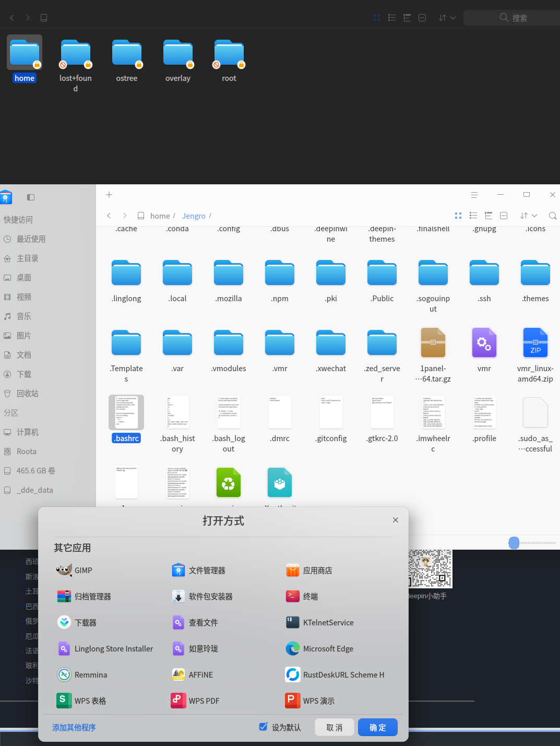Switch Jengro window to list view
The height and width of the screenshot is (746, 560).
click(473, 216)
